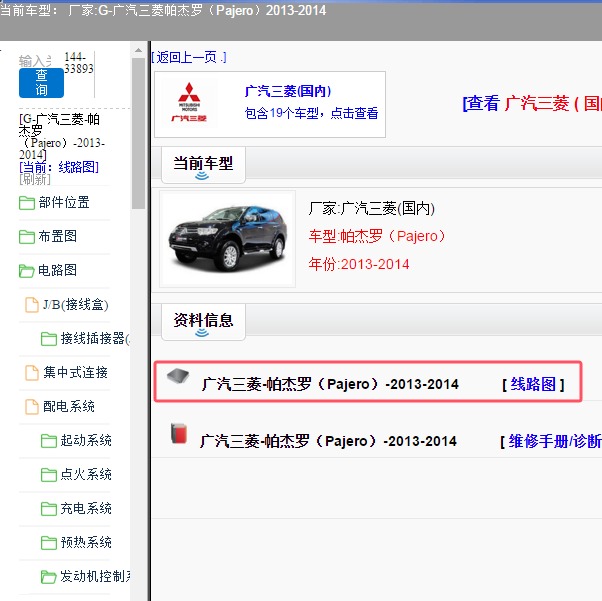
Task: Select the 发动机控制 tree entry
Action: (95, 576)
